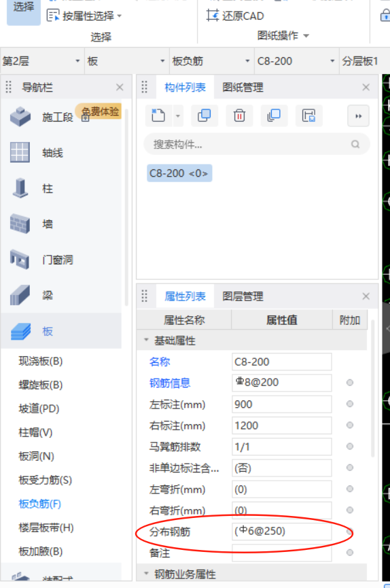Click the 按属性选择 tool
This screenshot has width=390, height=588.
pyautogui.click(x=84, y=16)
